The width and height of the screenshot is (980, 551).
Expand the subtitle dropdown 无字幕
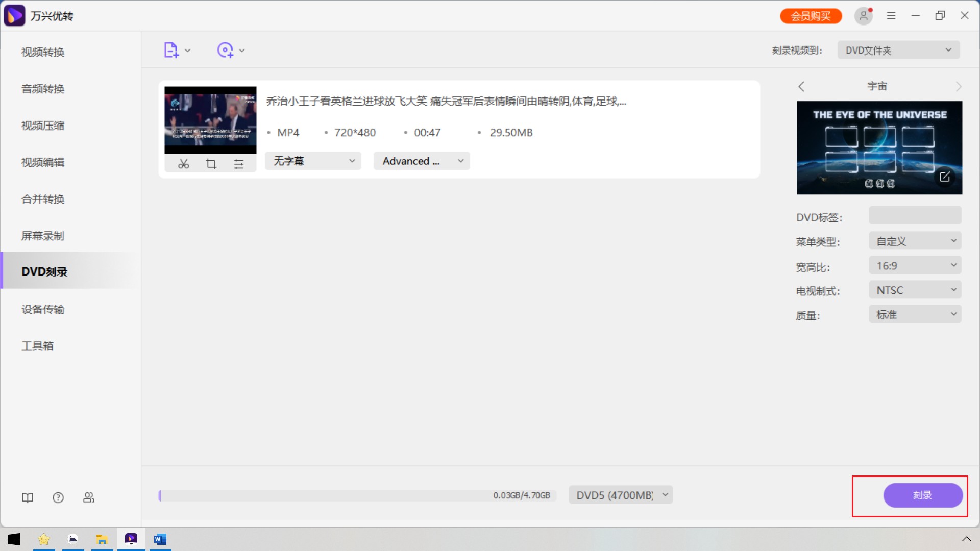[x=313, y=161]
